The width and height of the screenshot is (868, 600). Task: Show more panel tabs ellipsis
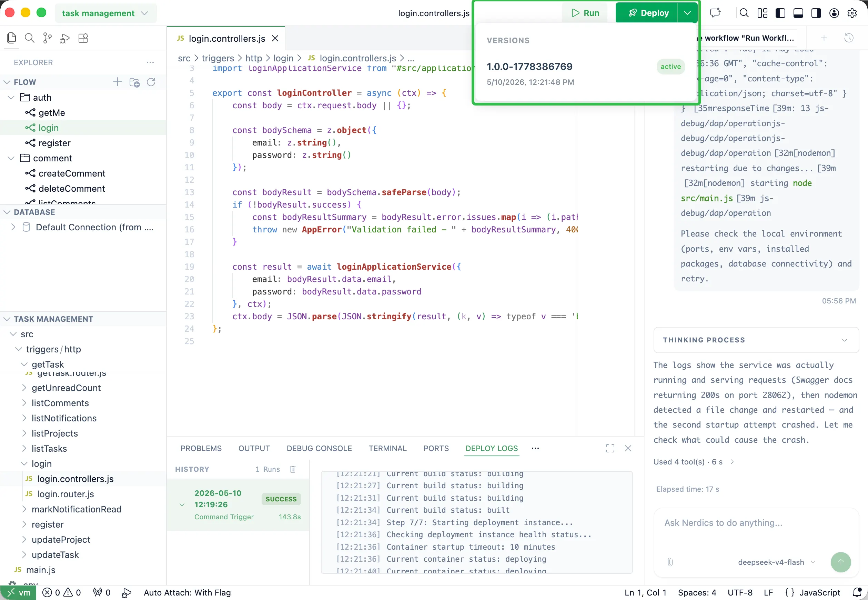pyautogui.click(x=535, y=448)
